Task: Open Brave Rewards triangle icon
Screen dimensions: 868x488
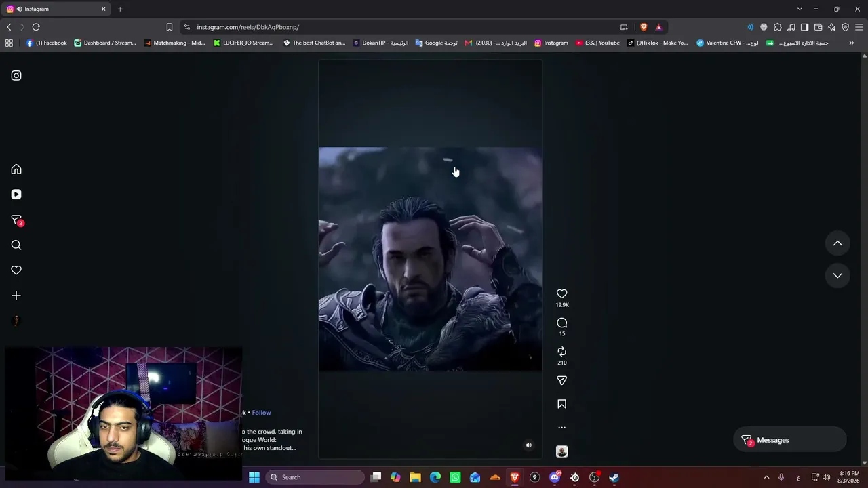Action: pyautogui.click(x=658, y=27)
